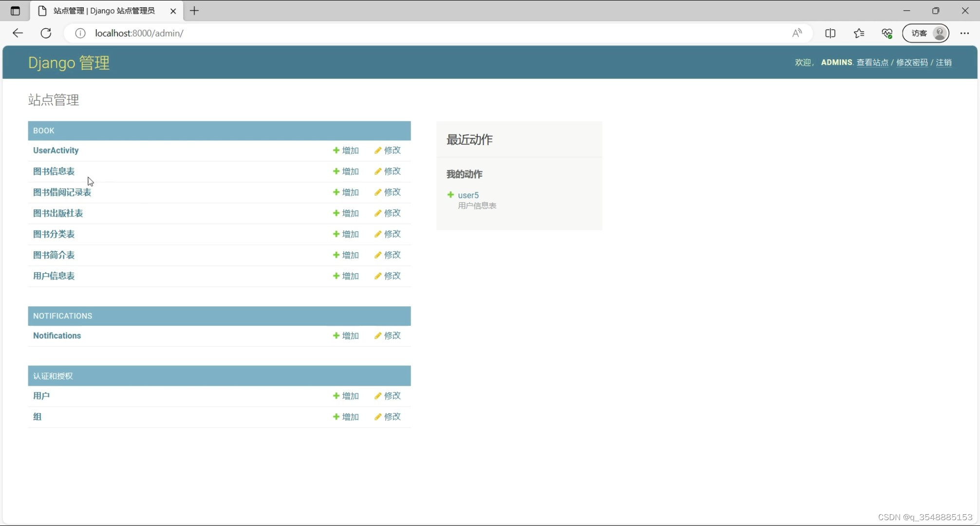This screenshot has height=526, width=980.
Task: Click the 增加 link for UserActivity
Action: pyautogui.click(x=346, y=150)
